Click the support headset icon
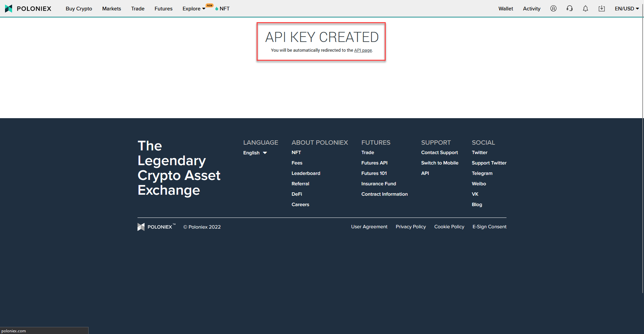This screenshot has height=334, width=644. coord(569,8)
